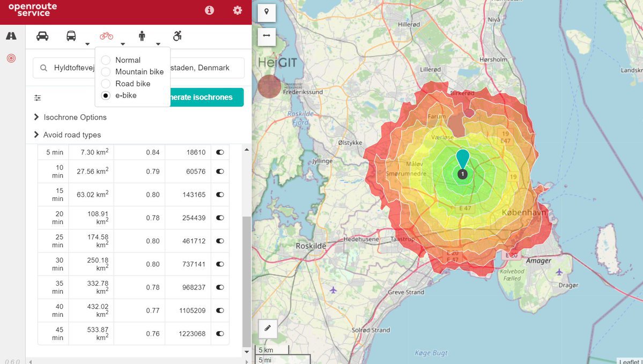Open the pedestrian profile dropdown arrow
This screenshot has height=364, width=643.
tap(158, 44)
